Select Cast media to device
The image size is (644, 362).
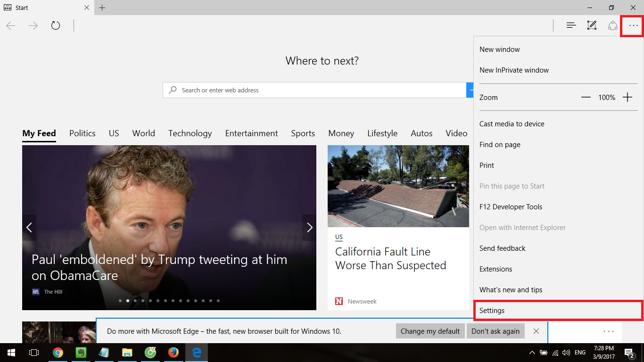tap(559, 124)
